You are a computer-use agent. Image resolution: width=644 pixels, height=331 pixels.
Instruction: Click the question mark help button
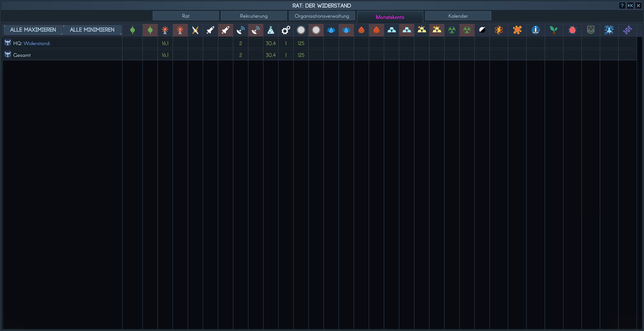click(622, 6)
